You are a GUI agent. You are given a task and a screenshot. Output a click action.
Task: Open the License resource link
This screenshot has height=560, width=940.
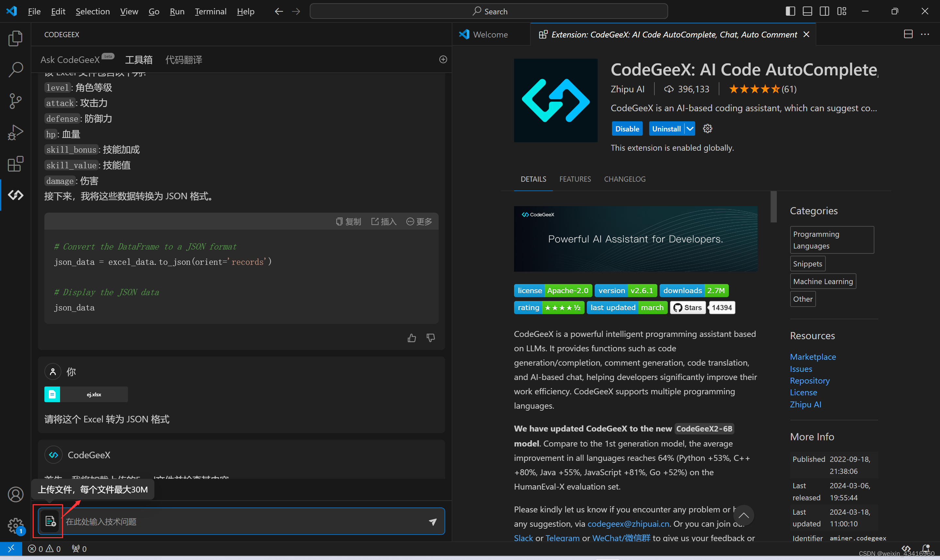pyautogui.click(x=803, y=392)
